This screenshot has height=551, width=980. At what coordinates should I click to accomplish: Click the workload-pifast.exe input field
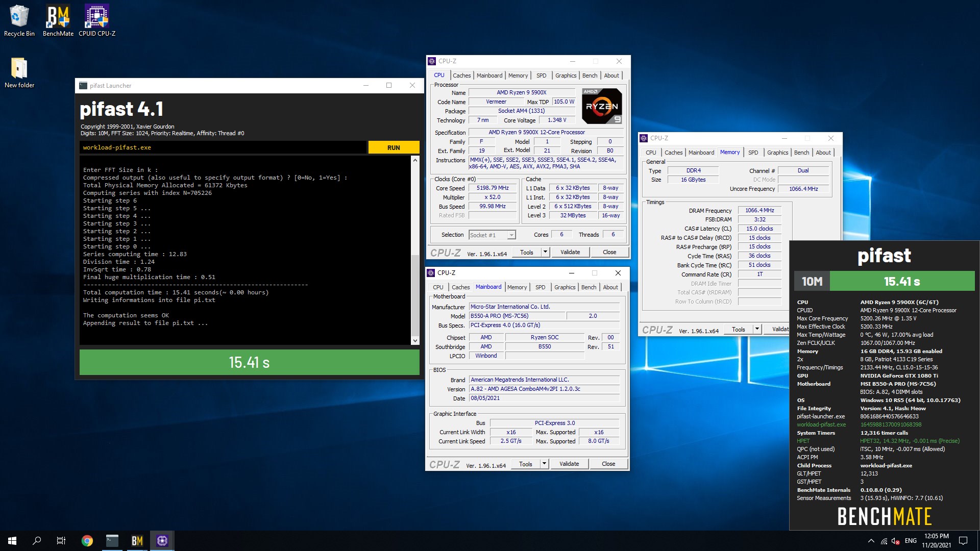coord(223,147)
